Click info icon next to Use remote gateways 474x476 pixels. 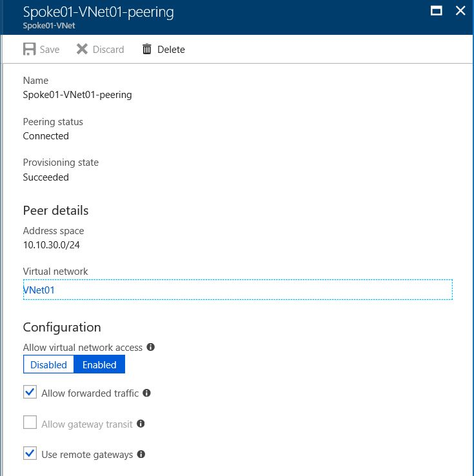(141, 454)
